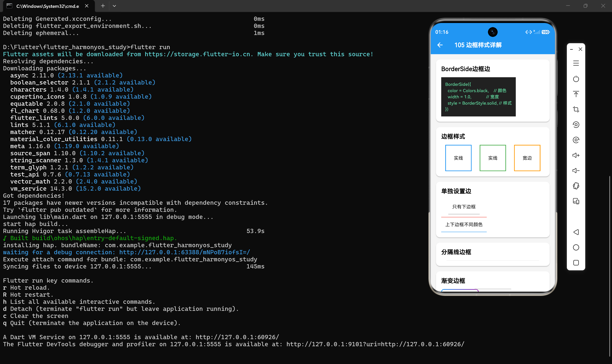This screenshot has height=364, width=612.
Task: Click the emulator power button icon
Action: (x=576, y=79)
